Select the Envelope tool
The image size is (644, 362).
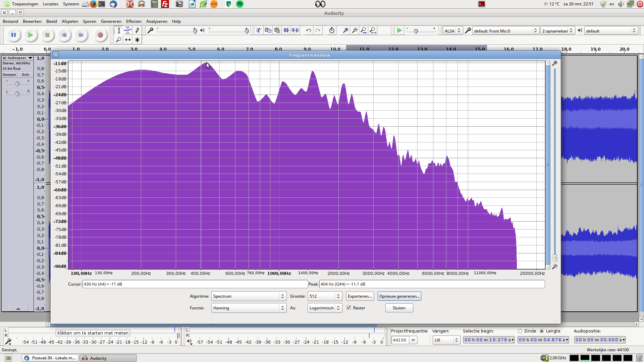(128, 31)
